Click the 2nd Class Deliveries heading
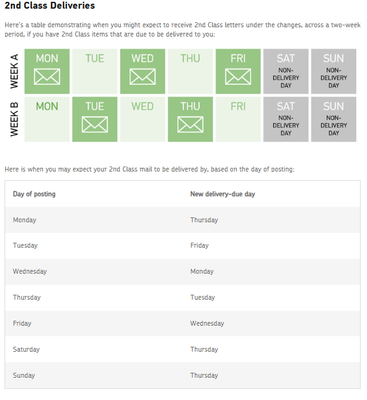The width and height of the screenshot is (367, 400). [x=50, y=6]
